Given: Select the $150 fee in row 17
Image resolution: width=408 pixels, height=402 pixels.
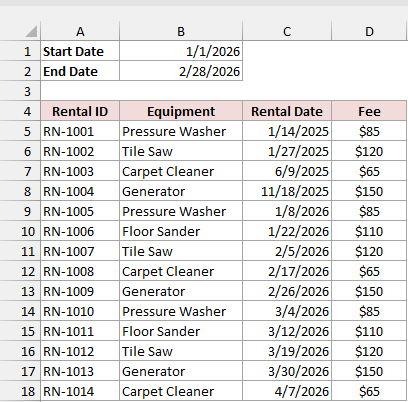Looking at the screenshot, I should point(369,371).
